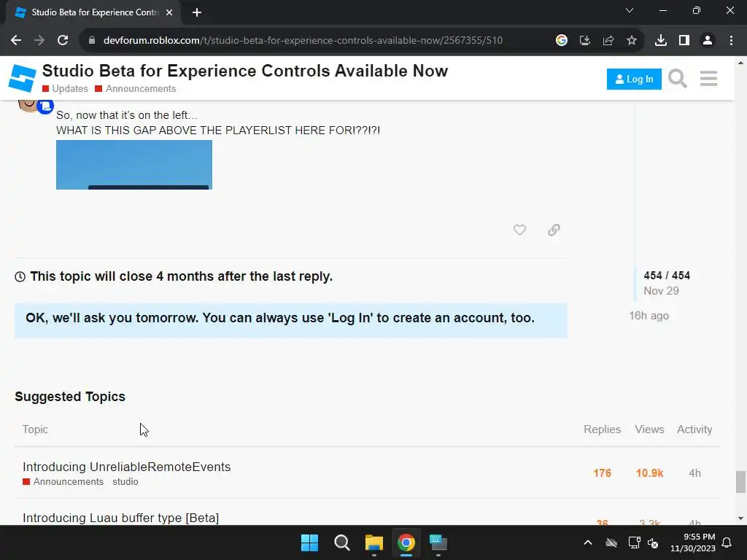
Task: Click the 16h ago timeline label
Action: [649, 316]
